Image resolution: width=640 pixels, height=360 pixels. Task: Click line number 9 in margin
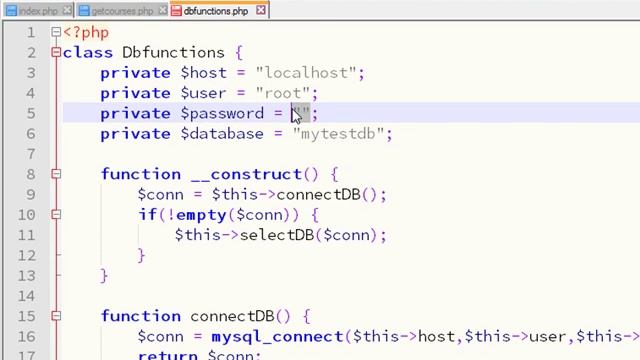coord(31,195)
